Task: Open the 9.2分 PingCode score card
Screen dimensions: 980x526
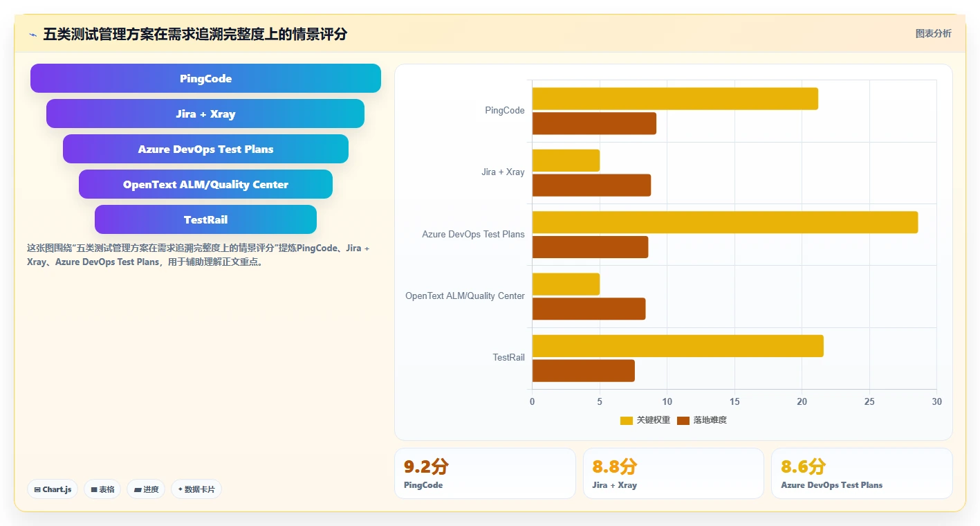Action: coord(485,473)
